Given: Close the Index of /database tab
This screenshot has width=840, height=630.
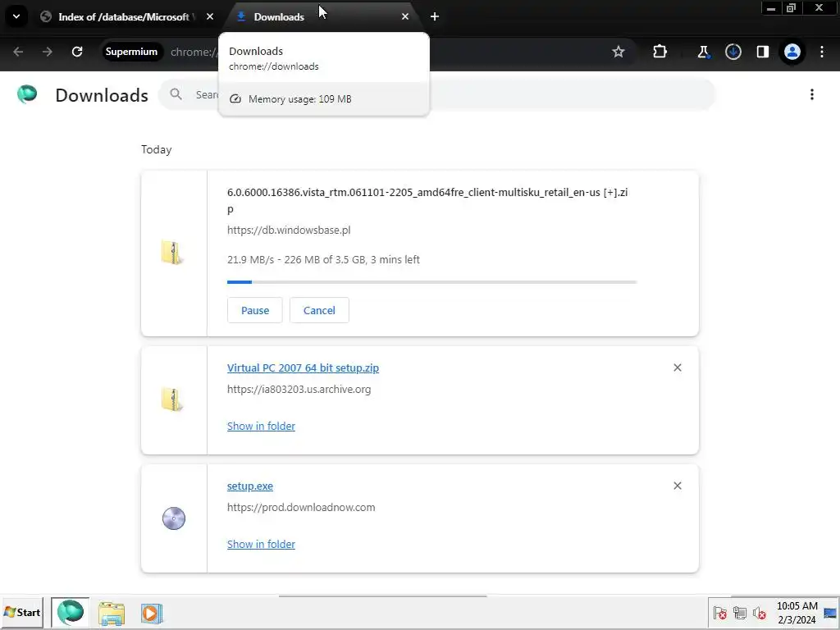Looking at the screenshot, I should (210, 16).
